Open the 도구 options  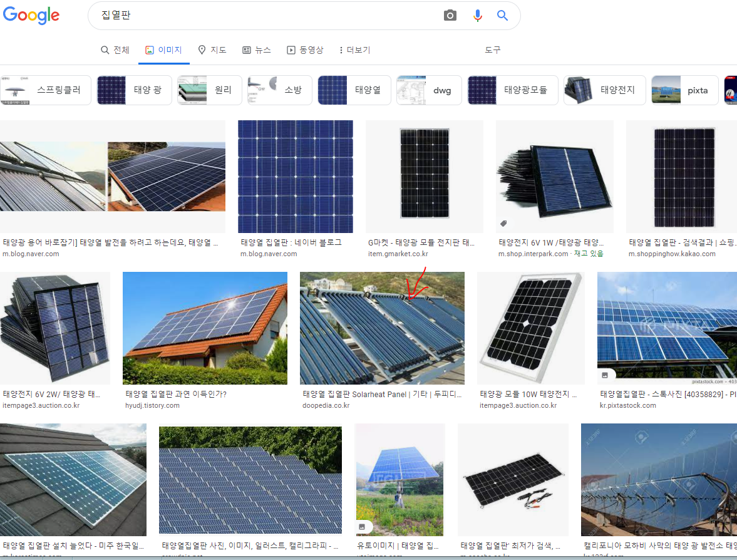(x=493, y=50)
